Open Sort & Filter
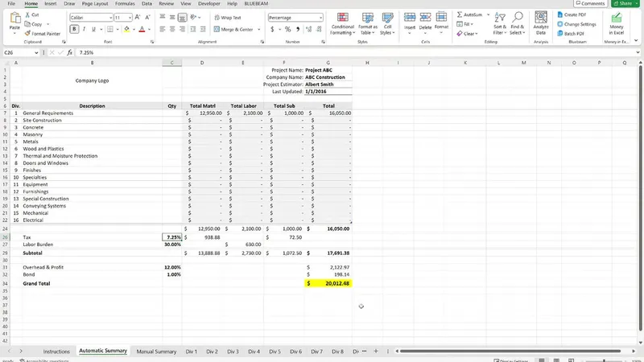This screenshot has width=644, height=362. [500, 23]
